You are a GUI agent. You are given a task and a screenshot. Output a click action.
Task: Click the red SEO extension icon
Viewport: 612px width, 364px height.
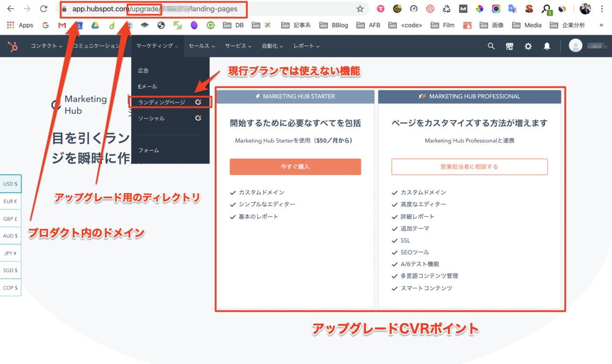click(529, 9)
